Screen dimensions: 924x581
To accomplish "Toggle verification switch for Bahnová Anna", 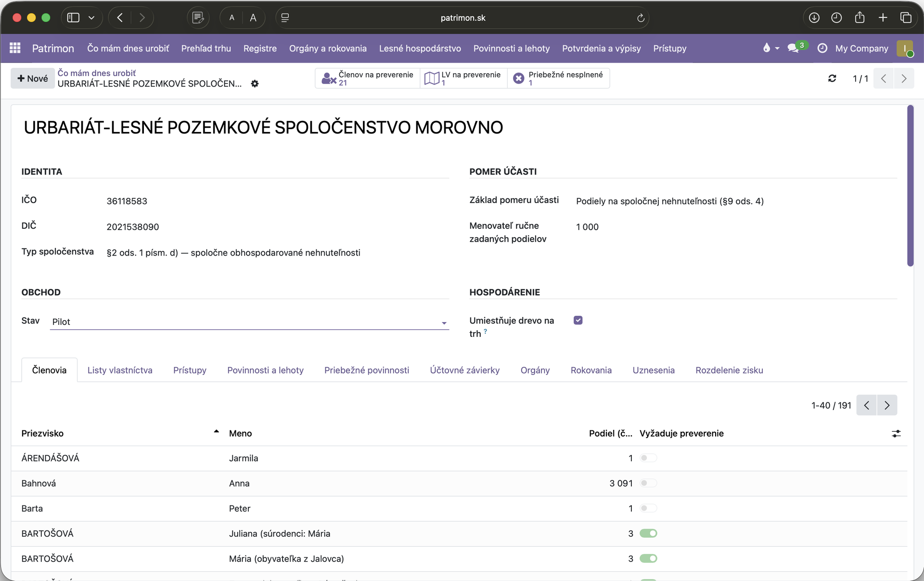I will (x=648, y=483).
